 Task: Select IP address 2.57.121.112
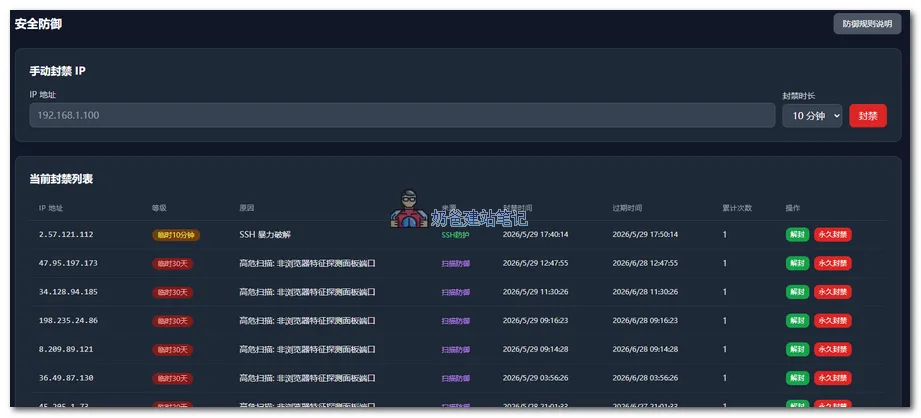[66, 234]
